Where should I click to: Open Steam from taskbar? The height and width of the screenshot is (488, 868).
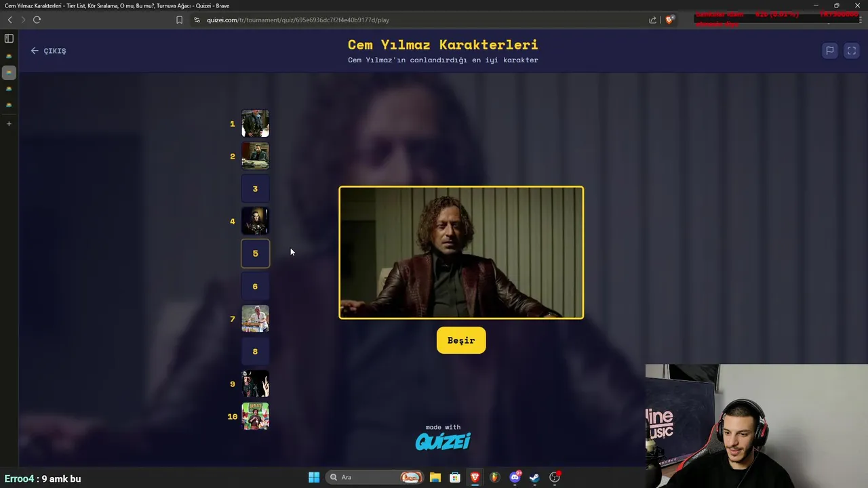534,477
